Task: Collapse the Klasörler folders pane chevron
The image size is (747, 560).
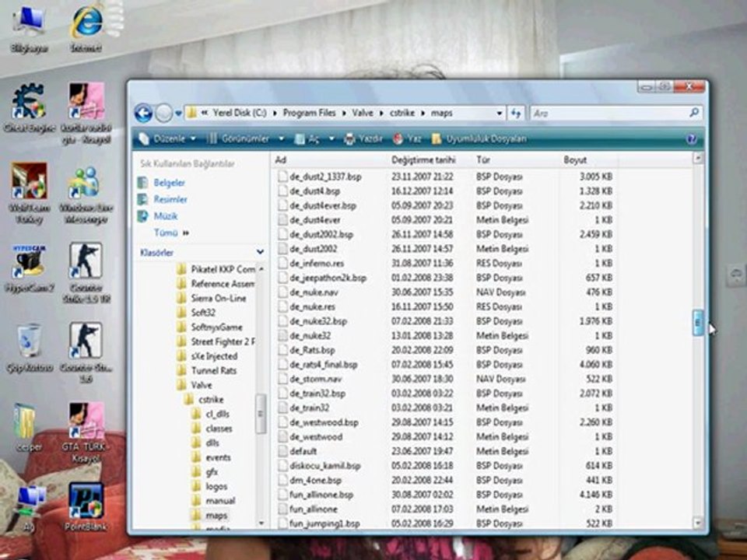Action: (260, 252)
